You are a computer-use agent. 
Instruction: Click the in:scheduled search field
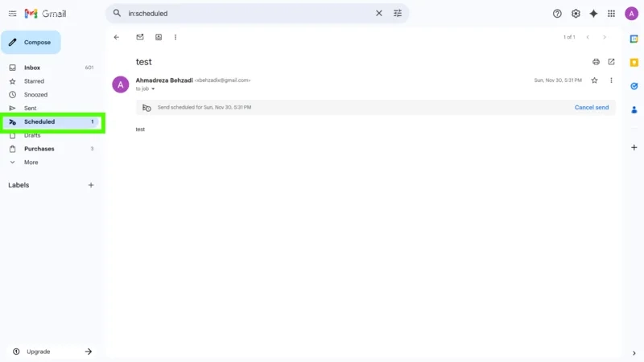[x=242, y=14]
